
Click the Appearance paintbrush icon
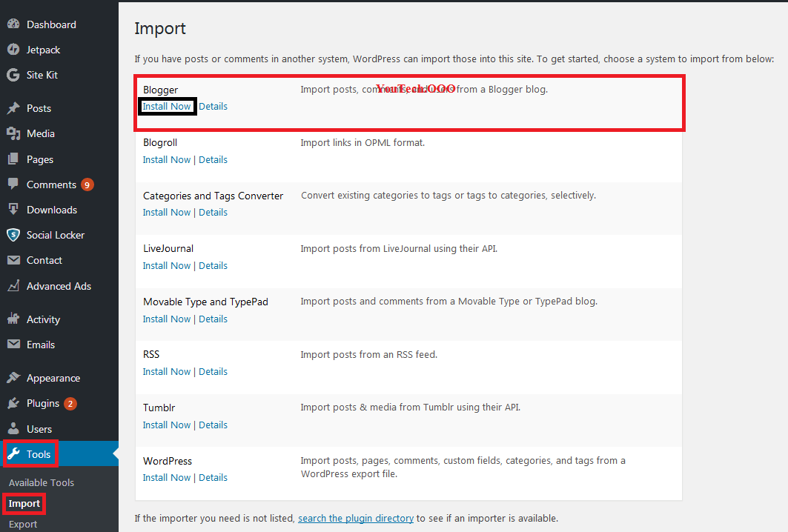[x=13, y=378]
